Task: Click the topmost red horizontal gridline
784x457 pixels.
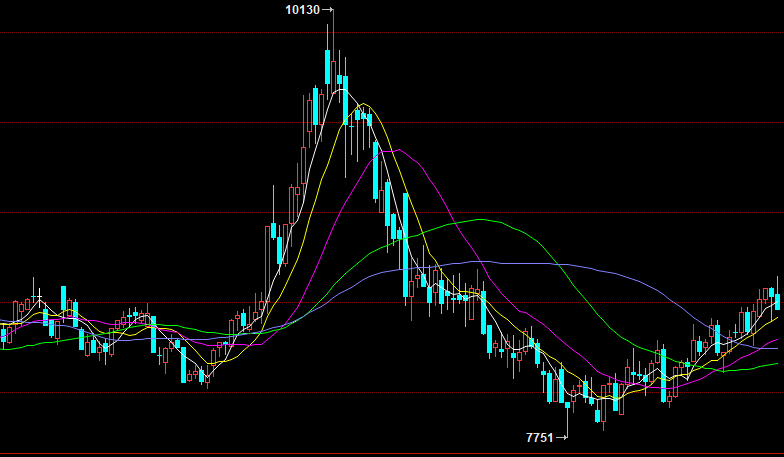Action: click(x=150, y=33)
